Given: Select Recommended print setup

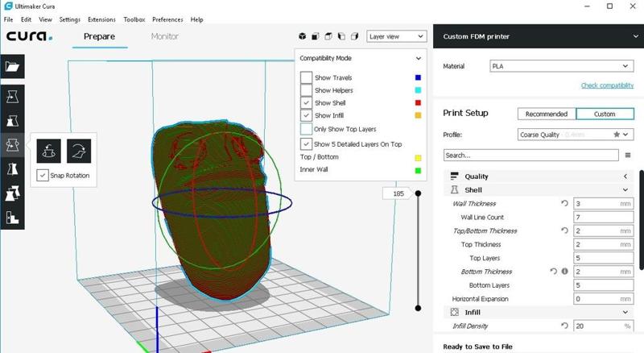Looking at the screenshot, I should click(x=547, y=114).
